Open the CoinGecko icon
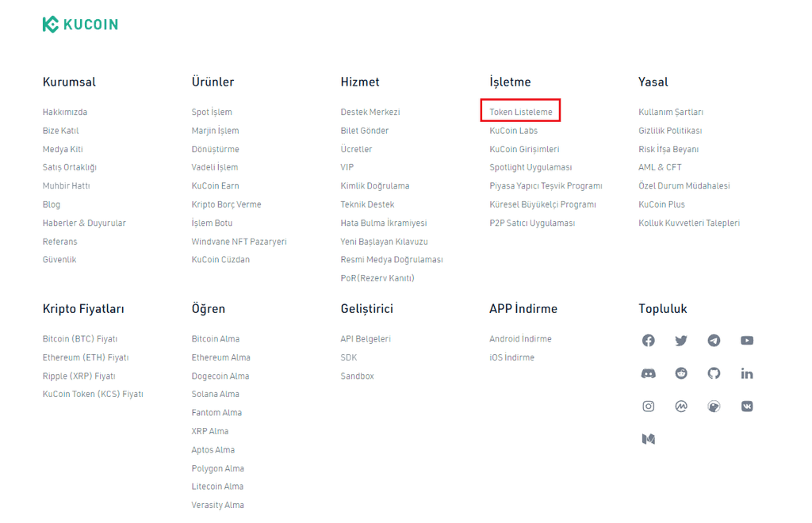Viewport: 812px width, 523px height. tap(714, 406)
